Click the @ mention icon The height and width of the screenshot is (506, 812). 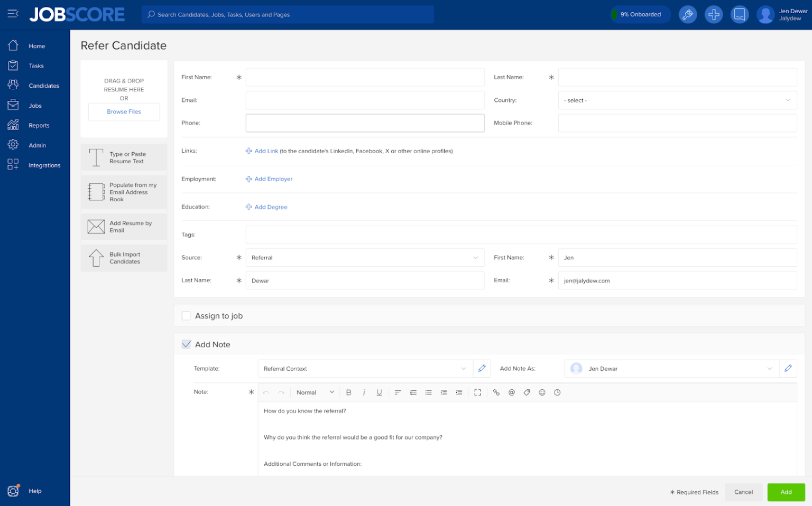(x=511, y=392)
